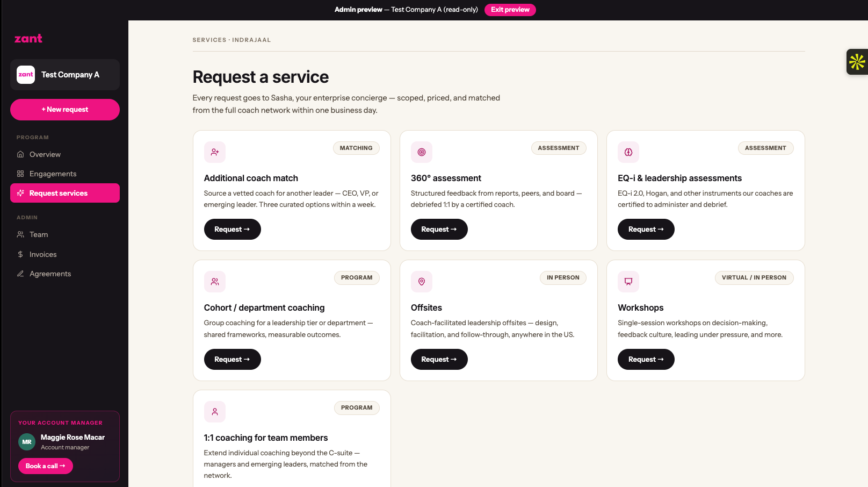Click the Overview home icon
This screenshot has height=487, width=868.
(20, 154)
